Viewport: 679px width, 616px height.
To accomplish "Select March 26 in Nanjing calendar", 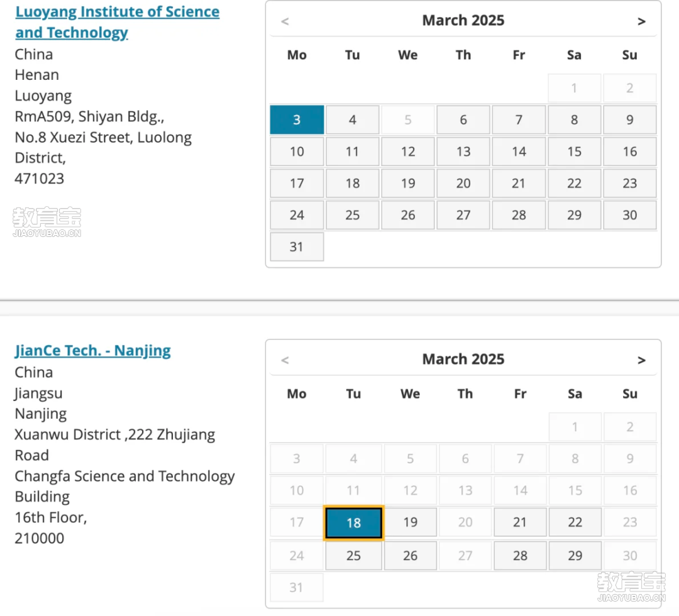I will point(410,556).
